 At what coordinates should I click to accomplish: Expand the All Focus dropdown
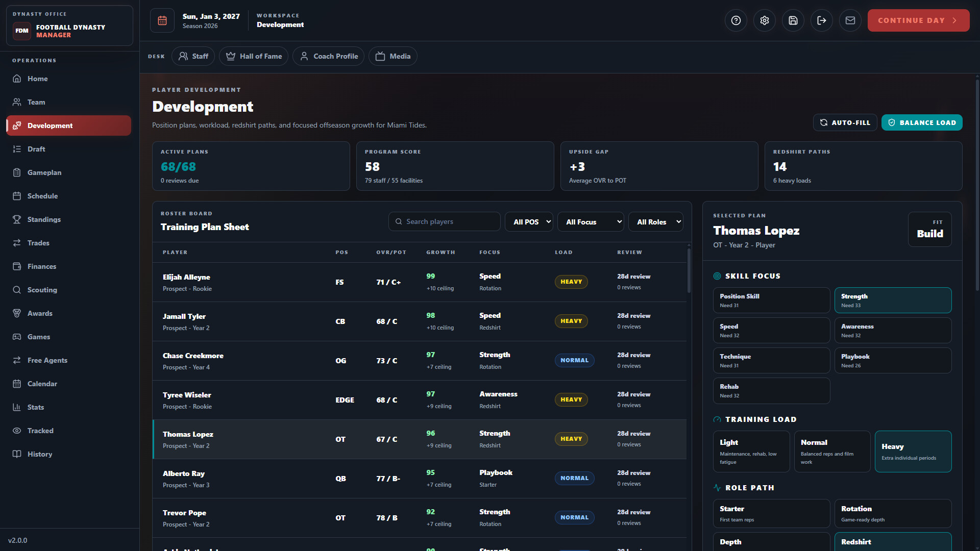(x=591, y=222)
